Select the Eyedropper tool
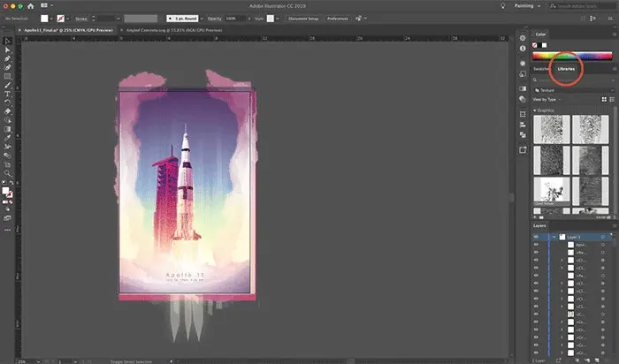The width and height of the screenshot is (619, 364). [7, 138]
